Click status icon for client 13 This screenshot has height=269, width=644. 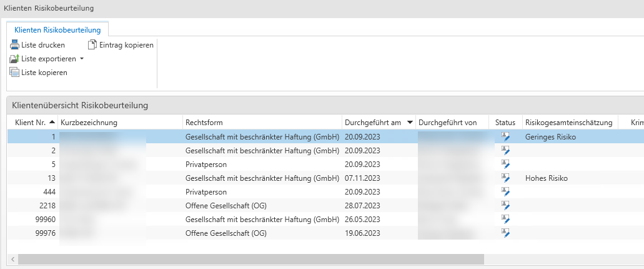click(505, 178)
